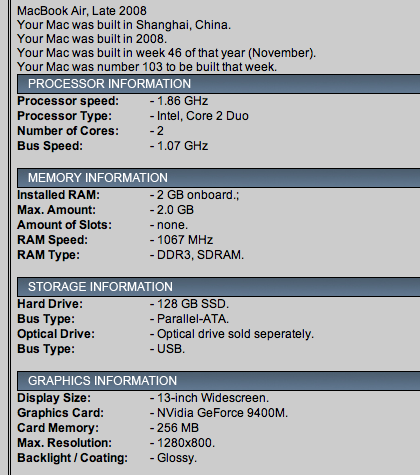Select 'Optical drive sold seperately.' text
Viewport: 420px width, 475px height.
pyautogui.click(x=235, y=334)
